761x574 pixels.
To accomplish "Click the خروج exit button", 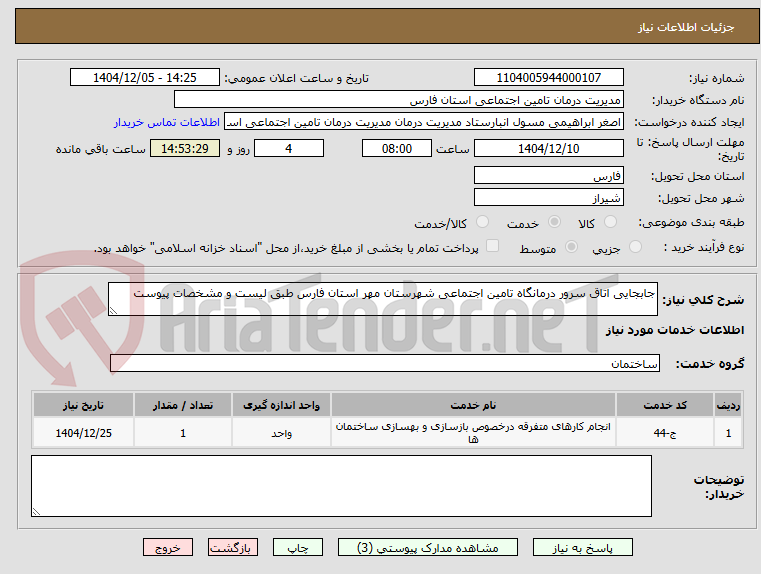I will [167, 547].
